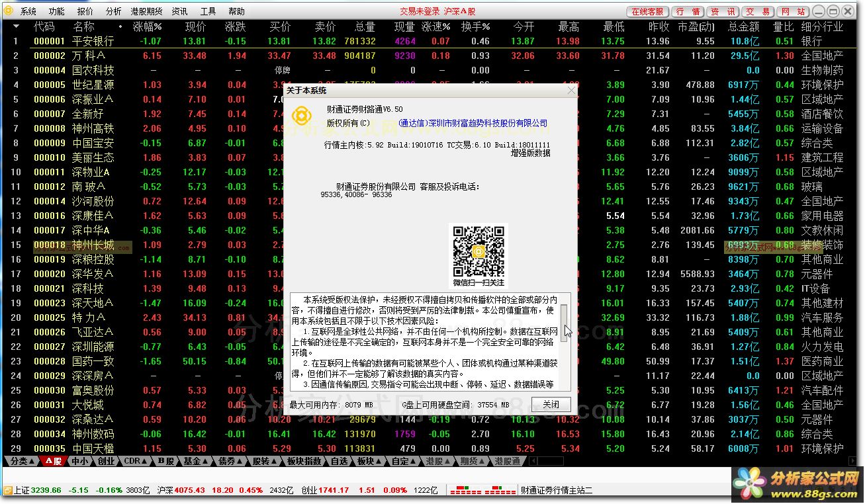Select the 创业 tab
The image size is (865, 504).
pyautogui.click(x=106, y=461)
